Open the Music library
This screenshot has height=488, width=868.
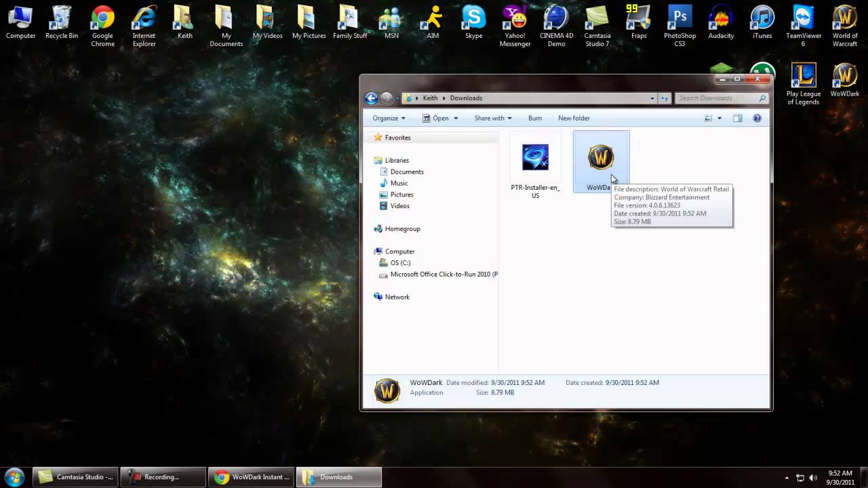tap(399, 183)
